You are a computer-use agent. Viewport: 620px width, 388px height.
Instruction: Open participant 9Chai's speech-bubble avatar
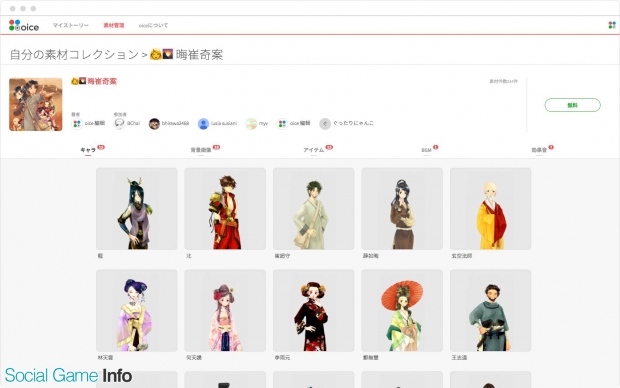pos(119,124)
